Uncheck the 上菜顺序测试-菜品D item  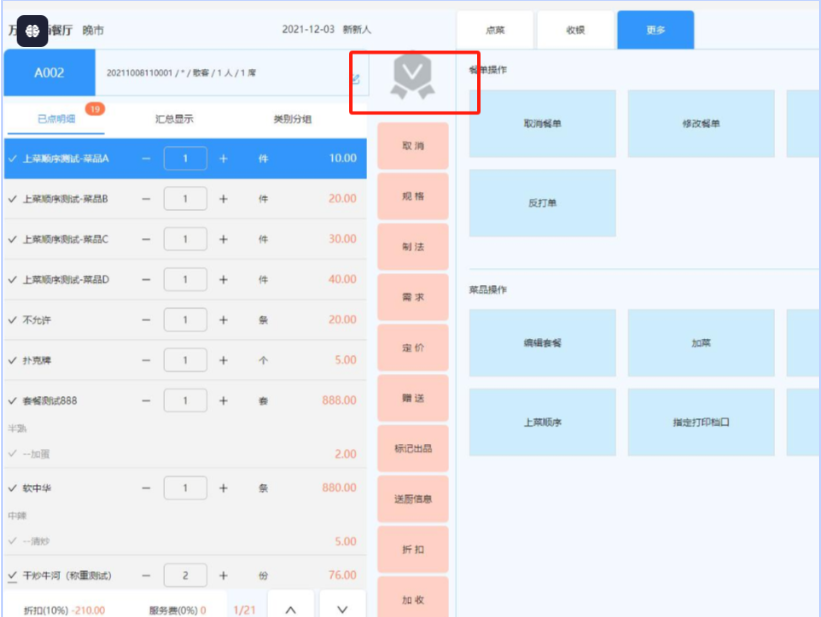coord(12,280)
